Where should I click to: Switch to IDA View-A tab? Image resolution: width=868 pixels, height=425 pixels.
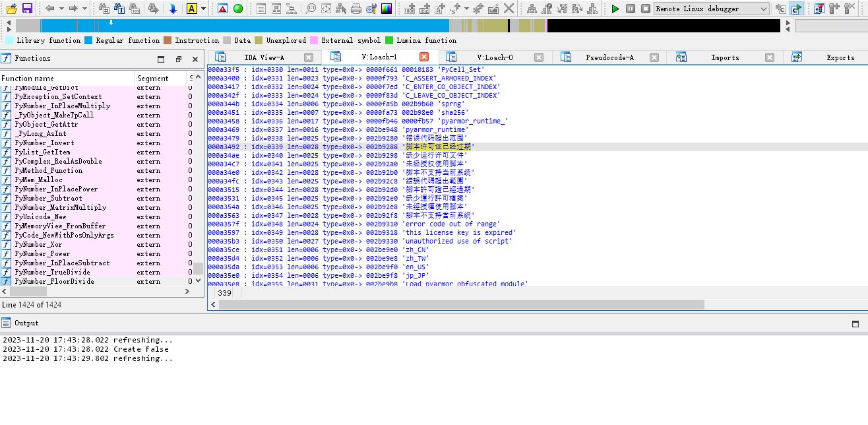(264, 57)
